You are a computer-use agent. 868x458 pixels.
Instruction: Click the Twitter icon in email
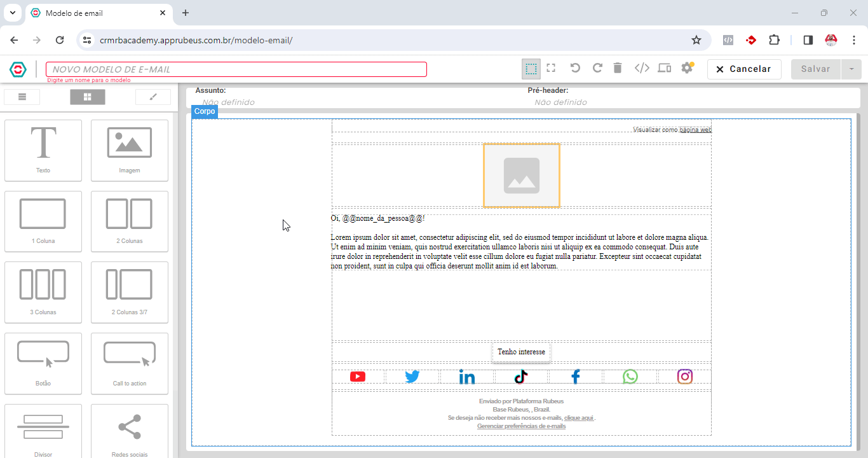point(412,377)
